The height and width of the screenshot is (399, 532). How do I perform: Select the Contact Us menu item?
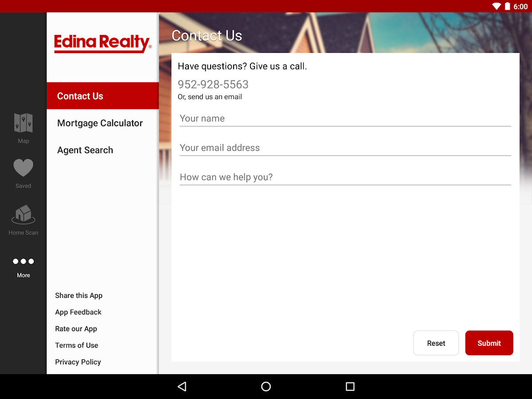[80, 96]
